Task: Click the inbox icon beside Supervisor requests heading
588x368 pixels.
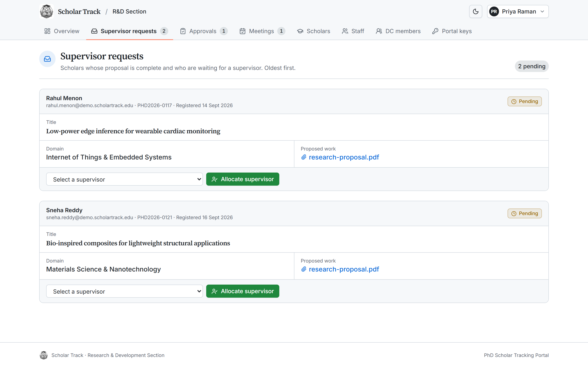Action: [x=47, y=59]
